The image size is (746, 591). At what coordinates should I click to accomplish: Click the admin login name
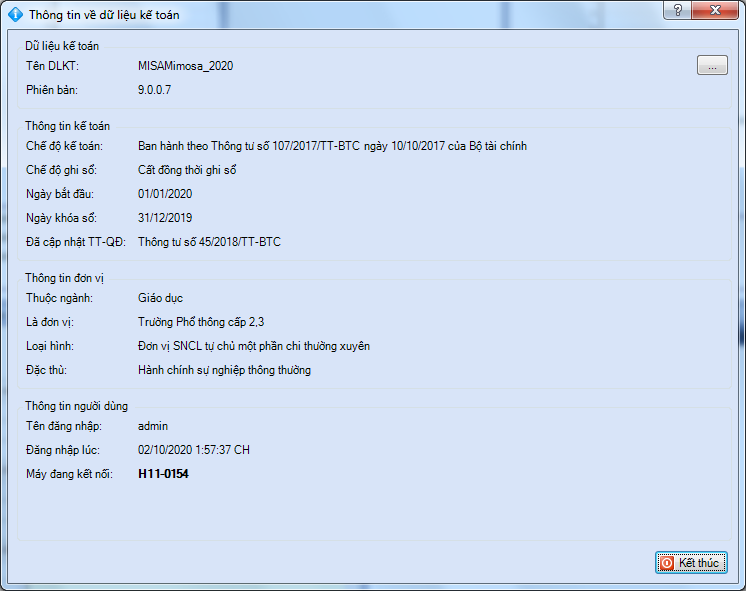point(153,426)
